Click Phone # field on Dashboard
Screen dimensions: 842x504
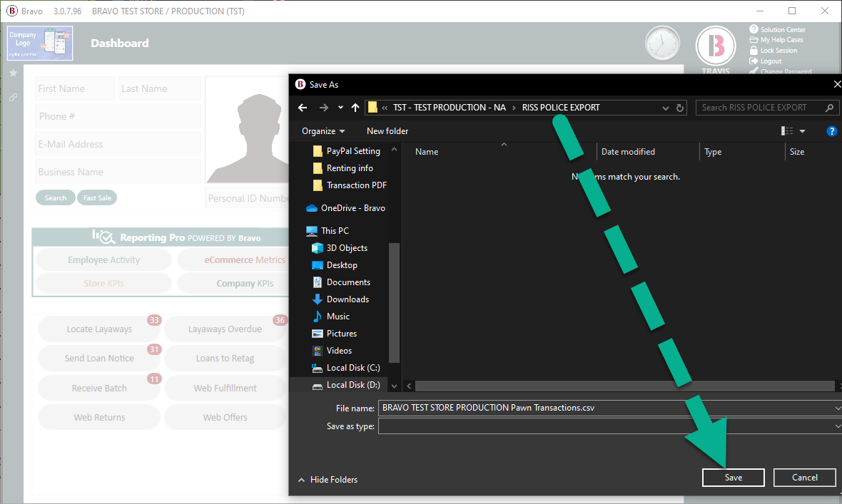[118, 116]
